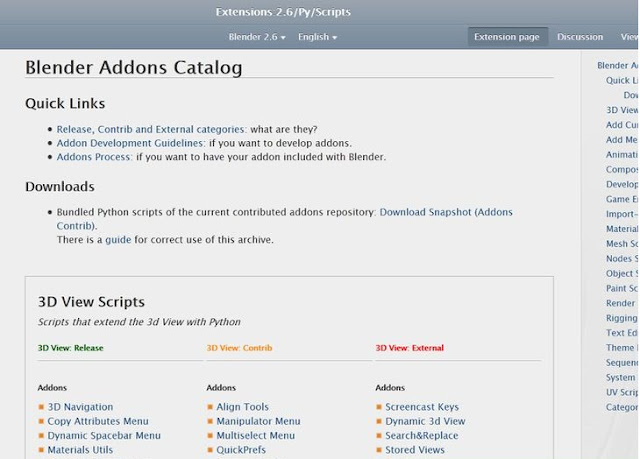Jump to Rigging in sidebar contents
This screenshot has width=640, height=459.
tap(622, 318)
